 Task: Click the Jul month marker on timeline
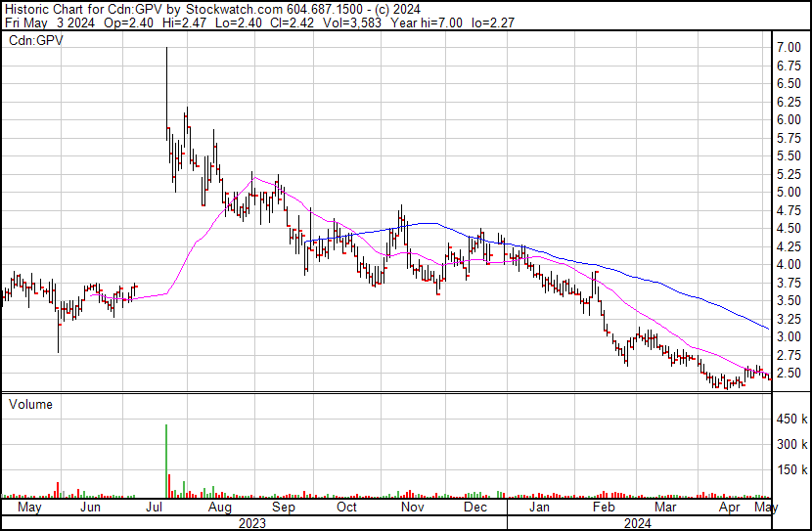tap(154, 507)
